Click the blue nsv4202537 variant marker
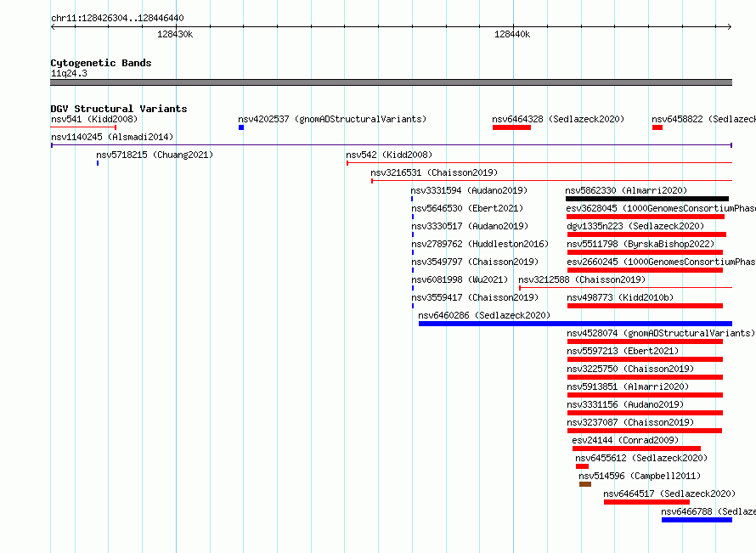 pos(241,127)
